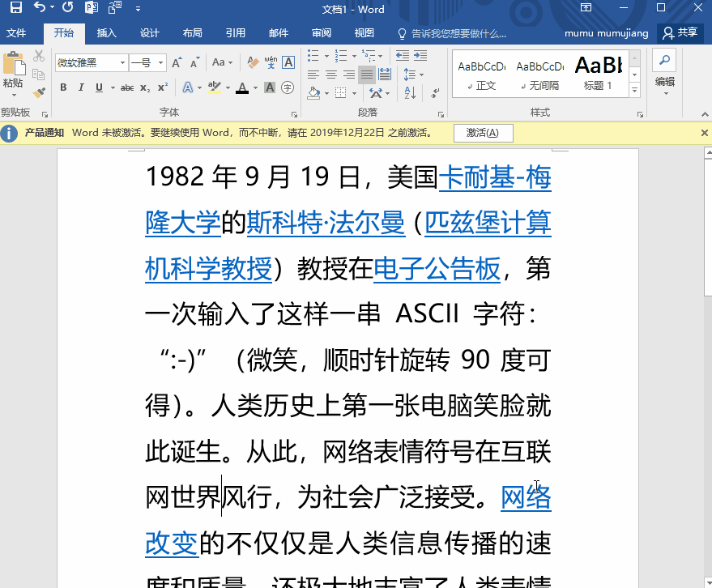The image size is (712, 588).
Task: Expand the numbering list options arrow
Action: click(354, 57)
